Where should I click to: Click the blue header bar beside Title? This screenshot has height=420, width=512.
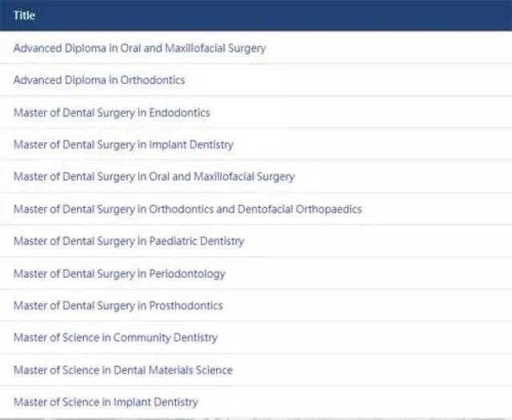(256, 15)
